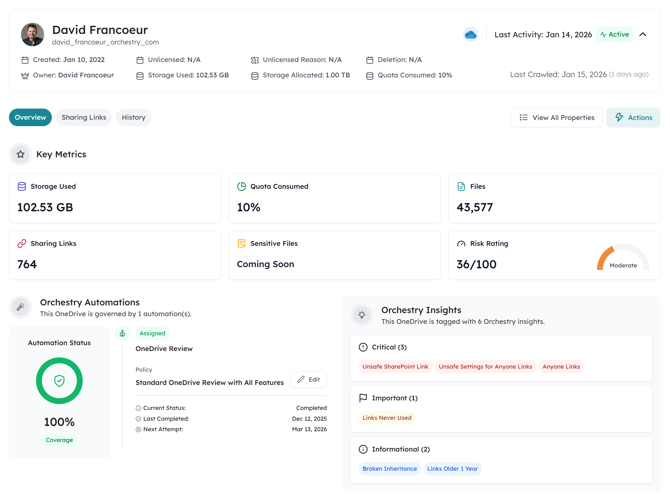Open the History tab
Viewport: 670px width, 500px height.
(133, 118)
